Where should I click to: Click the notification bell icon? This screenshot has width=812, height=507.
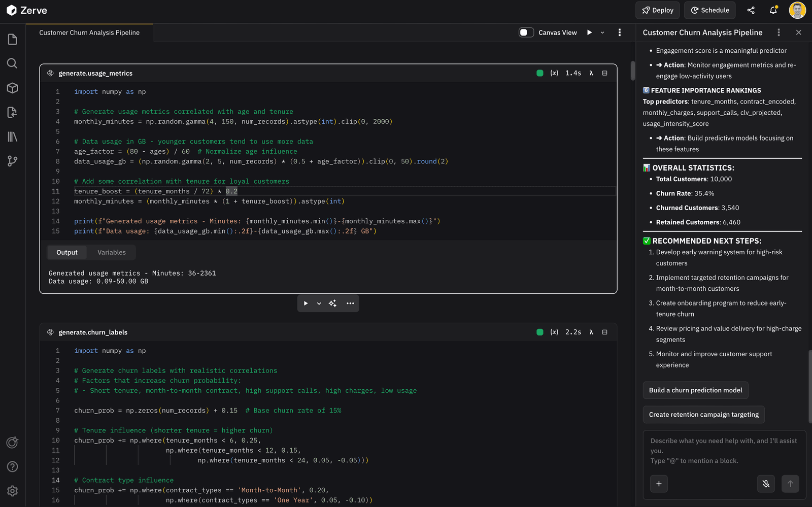point(773,10)
